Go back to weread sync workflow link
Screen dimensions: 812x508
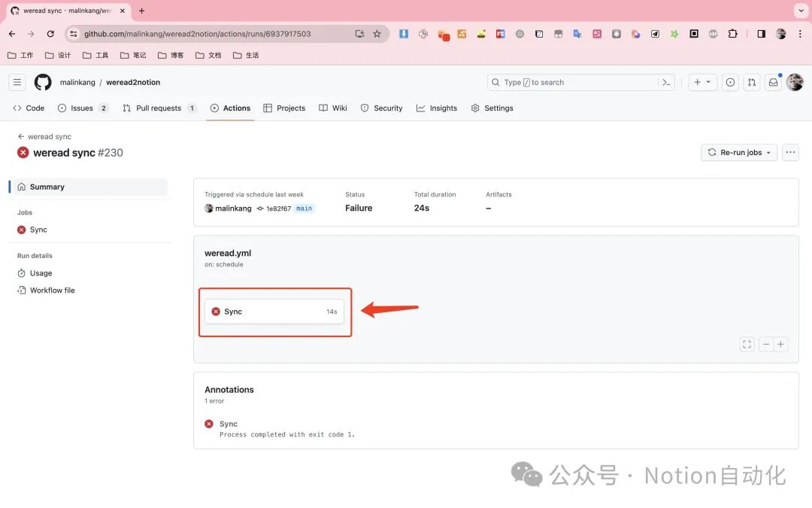(44, 136)
